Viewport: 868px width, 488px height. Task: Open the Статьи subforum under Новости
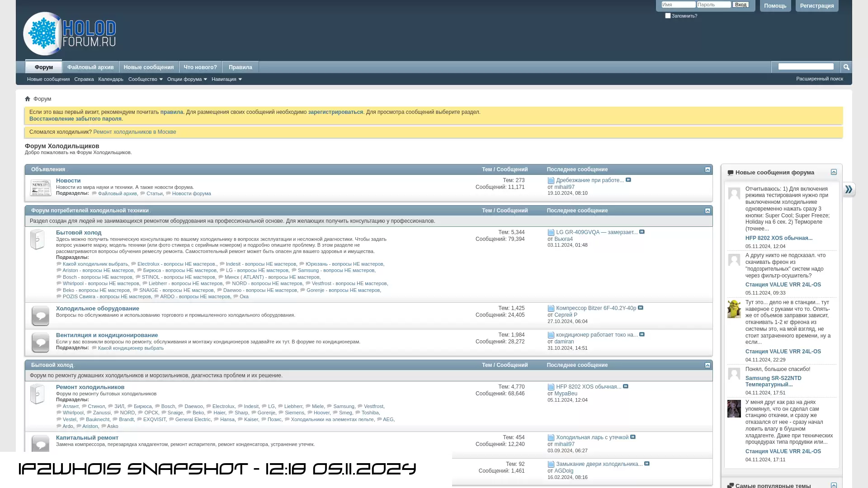tap(154, 193)
